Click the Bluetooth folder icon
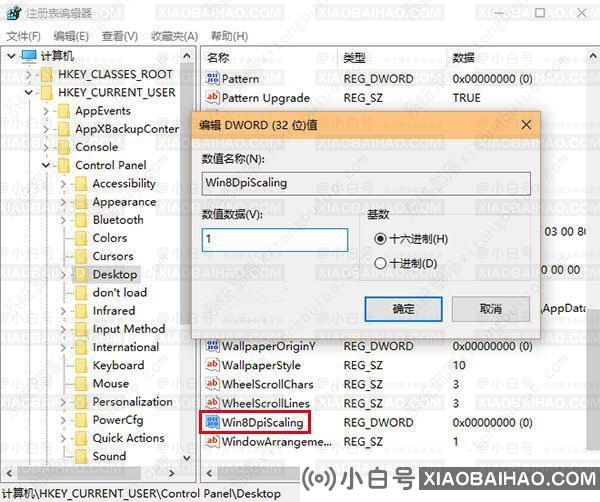The width and height of the screenshot is (600, 502). pos(81,220)
